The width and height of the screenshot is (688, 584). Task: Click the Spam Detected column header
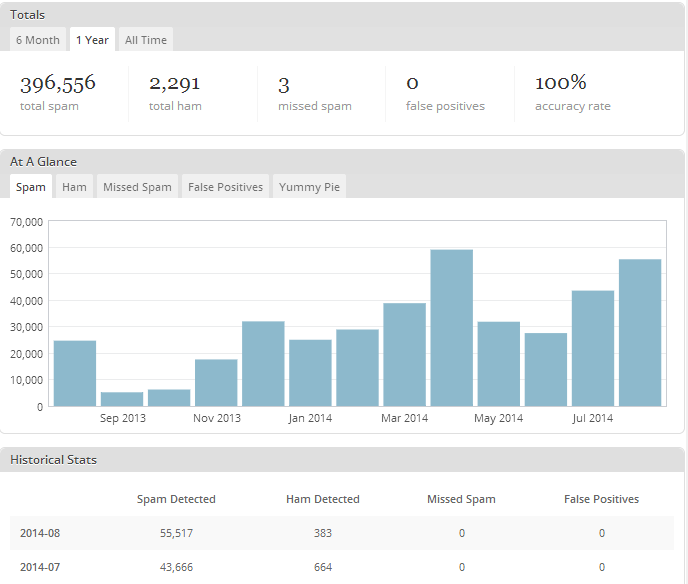tap(176, 499)
